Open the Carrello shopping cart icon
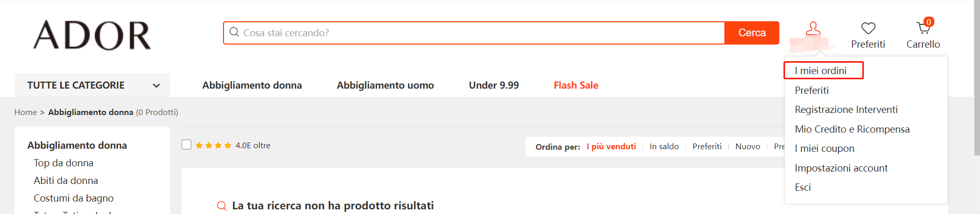 coord(923,28)
